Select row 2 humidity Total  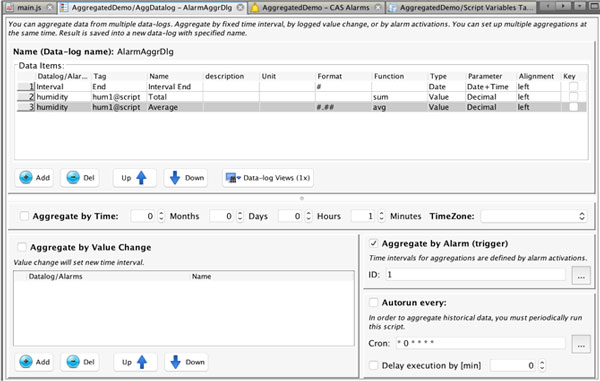[301, 97]
